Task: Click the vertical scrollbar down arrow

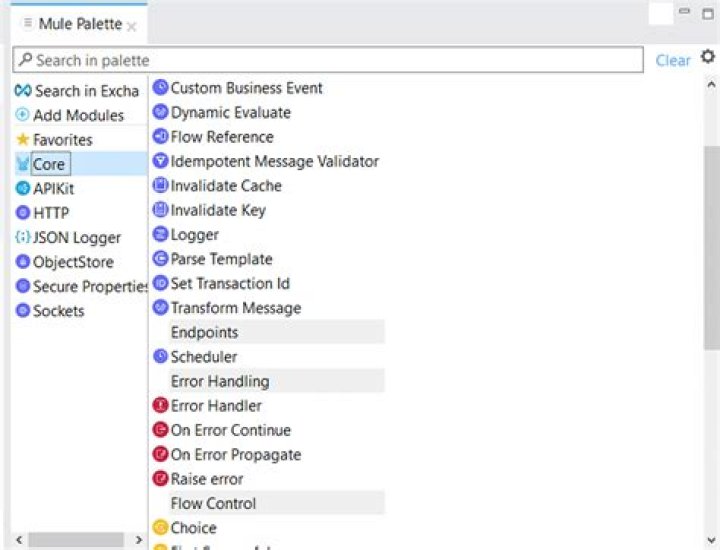Action: coord(711,540)
